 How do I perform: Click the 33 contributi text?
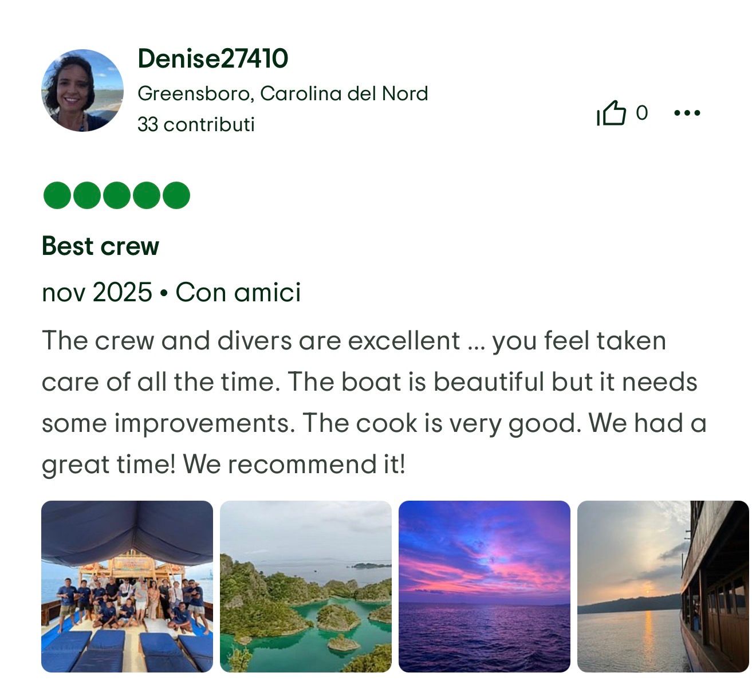[196, 124]
